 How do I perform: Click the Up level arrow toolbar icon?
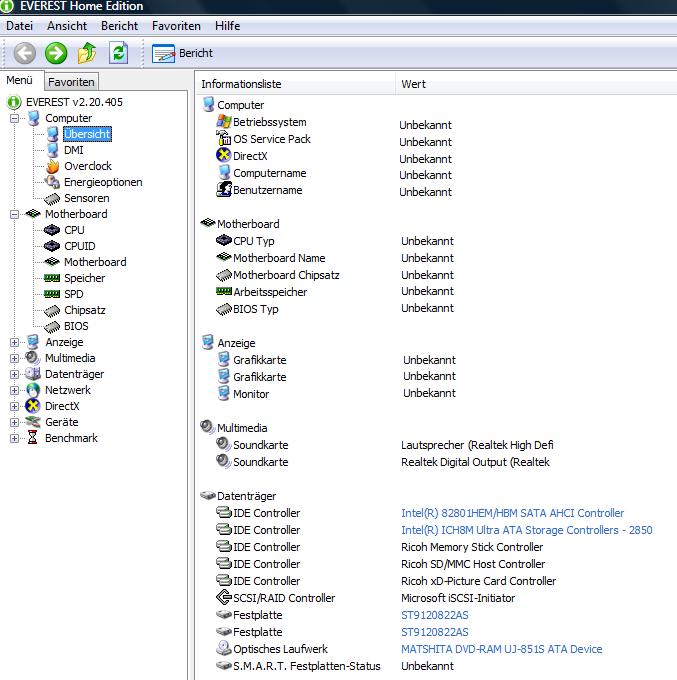(x=87, y=53)
